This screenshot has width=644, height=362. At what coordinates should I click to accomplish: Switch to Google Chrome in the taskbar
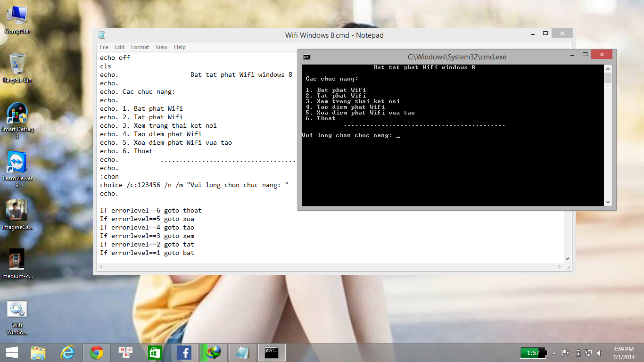(x=97, y=353)
